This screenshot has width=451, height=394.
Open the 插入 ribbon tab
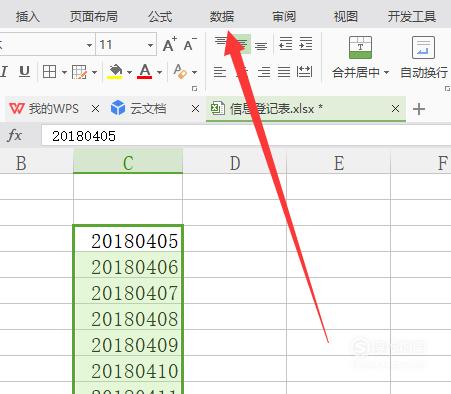tap(28, 16)
